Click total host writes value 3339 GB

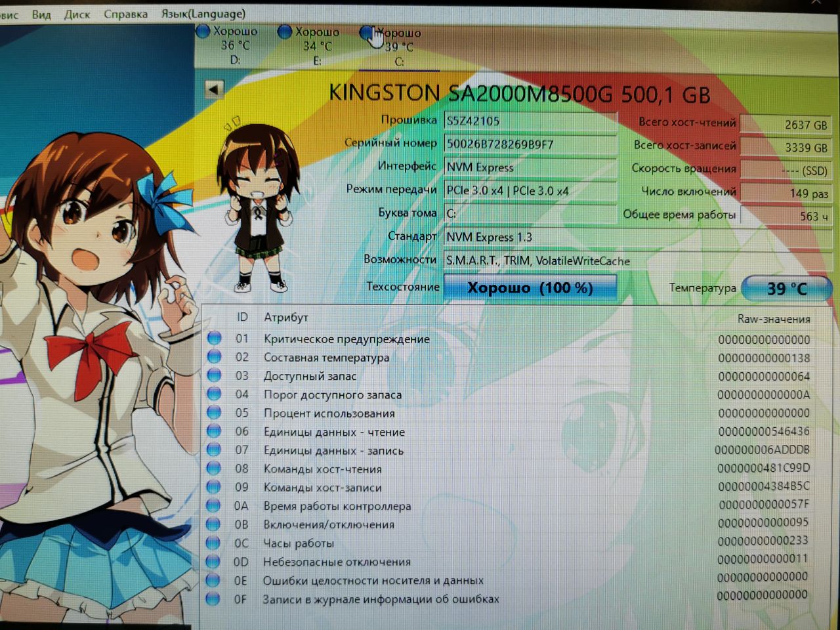(x=786, y=148)
